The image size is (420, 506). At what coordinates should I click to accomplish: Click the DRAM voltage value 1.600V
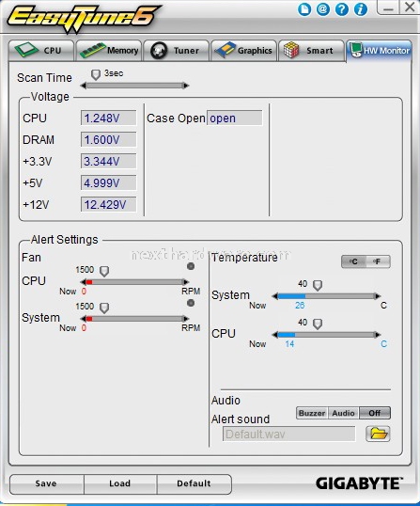pos(109,140)
